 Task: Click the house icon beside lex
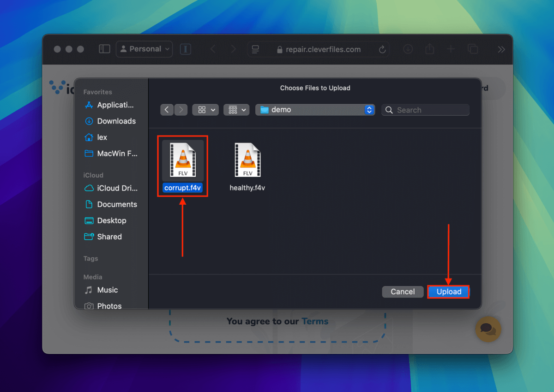click(89, 137)
